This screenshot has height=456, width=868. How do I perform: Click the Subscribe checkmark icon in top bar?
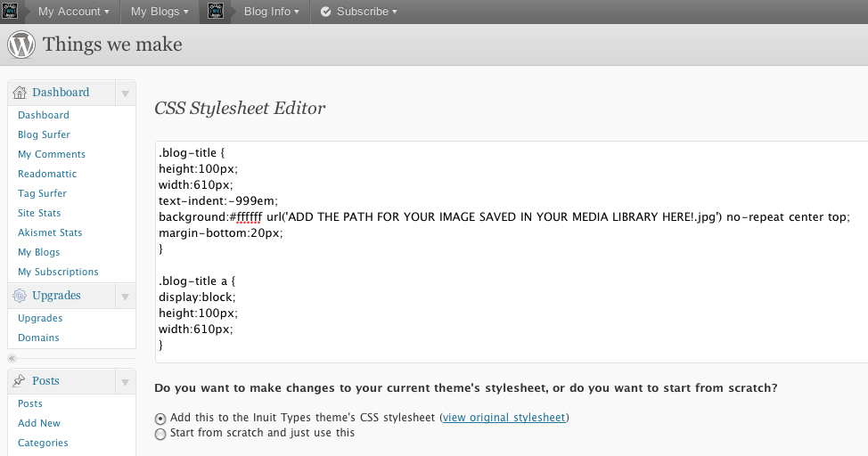(325, 12)
